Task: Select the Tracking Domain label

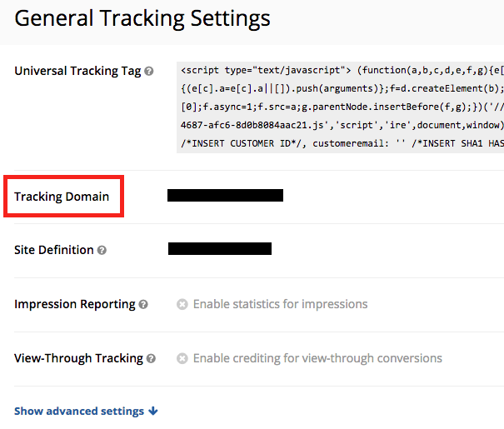Action: tap(62, 197)
